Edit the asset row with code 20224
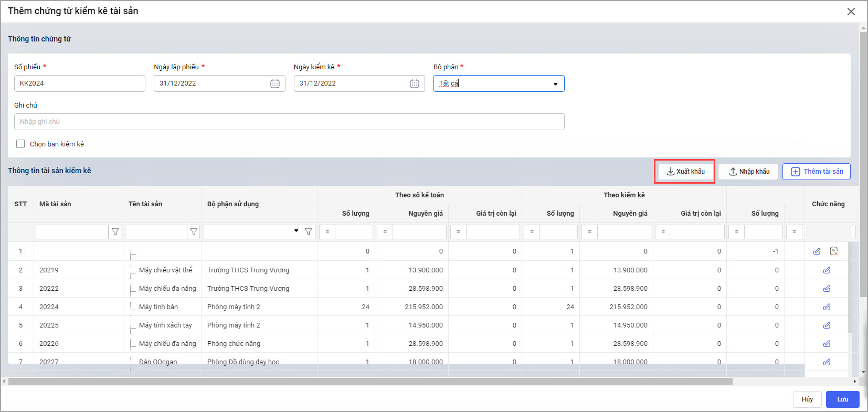 [x=827, y=307]
